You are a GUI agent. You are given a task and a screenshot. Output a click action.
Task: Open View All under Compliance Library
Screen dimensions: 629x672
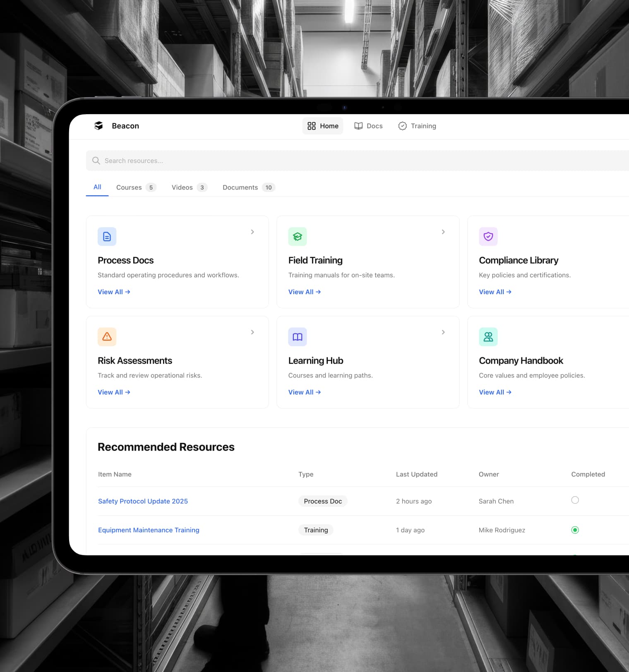coord(495,292)
